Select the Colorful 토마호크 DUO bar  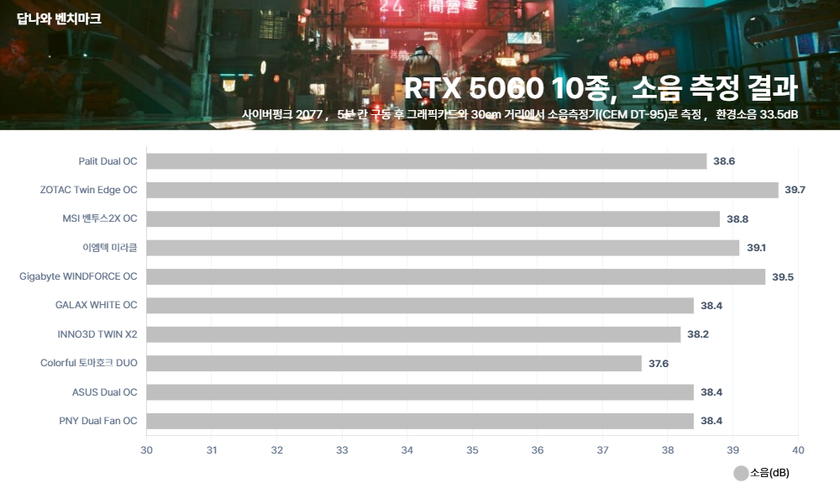point(394,364)
